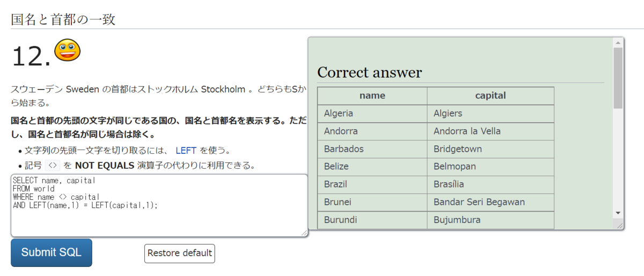644x276 pixels.
Task: Click the <> operator code symbol
Action: pyautogui.click(x=52, y=165)
